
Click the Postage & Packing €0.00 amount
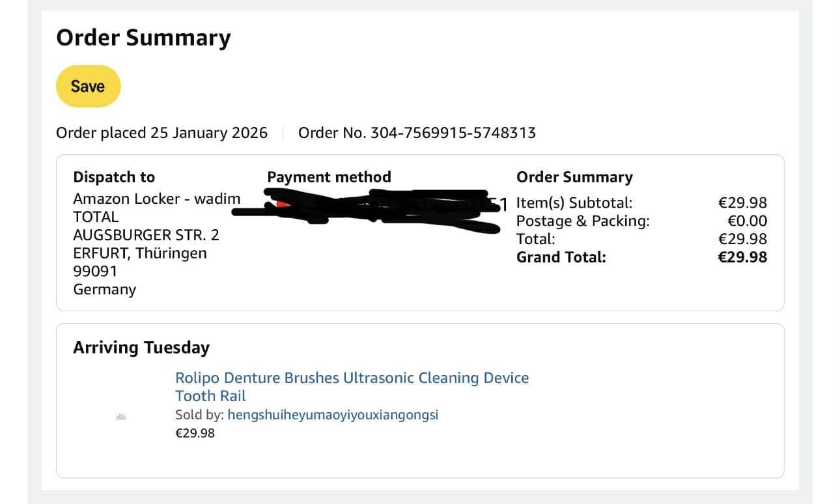click(x=747, y=221)
